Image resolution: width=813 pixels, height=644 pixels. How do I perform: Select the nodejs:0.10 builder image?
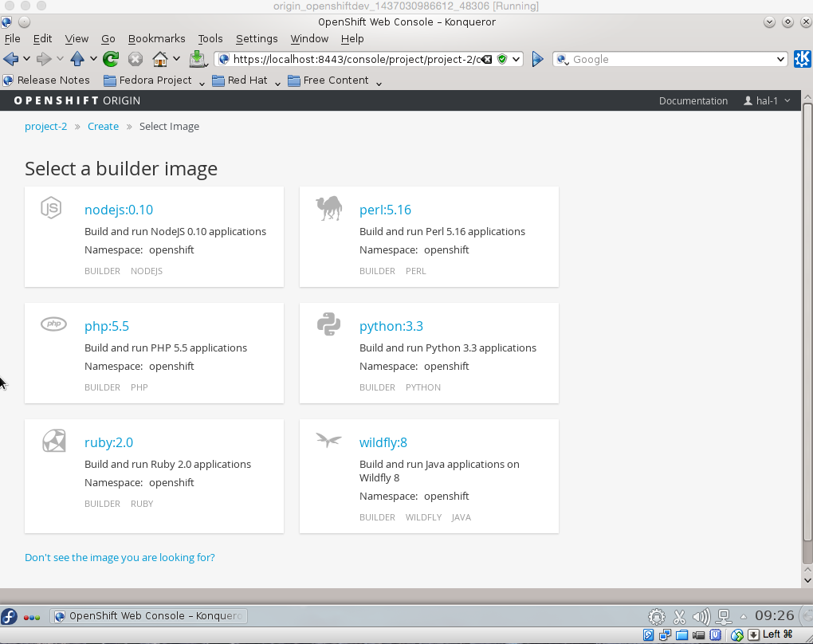[x=119, y=210]
